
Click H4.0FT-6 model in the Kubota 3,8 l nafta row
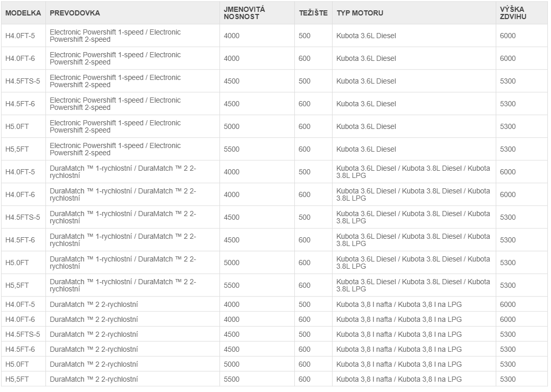[20, 320]
